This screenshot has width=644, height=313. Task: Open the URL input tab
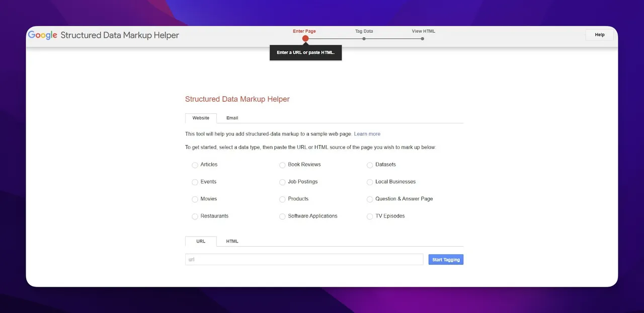click(x=201, y=241)
